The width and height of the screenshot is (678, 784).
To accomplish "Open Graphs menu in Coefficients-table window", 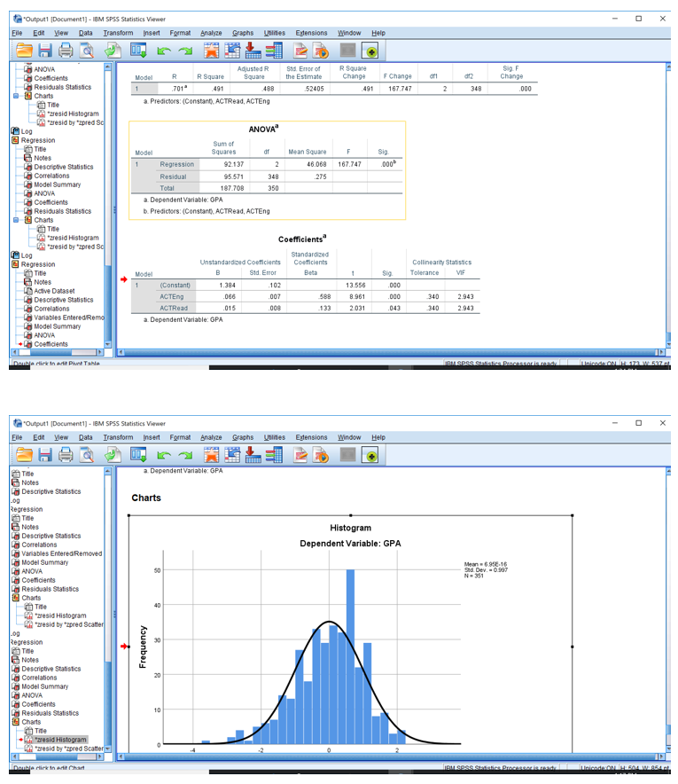I will pyautogui.click(x=243, y=33).
